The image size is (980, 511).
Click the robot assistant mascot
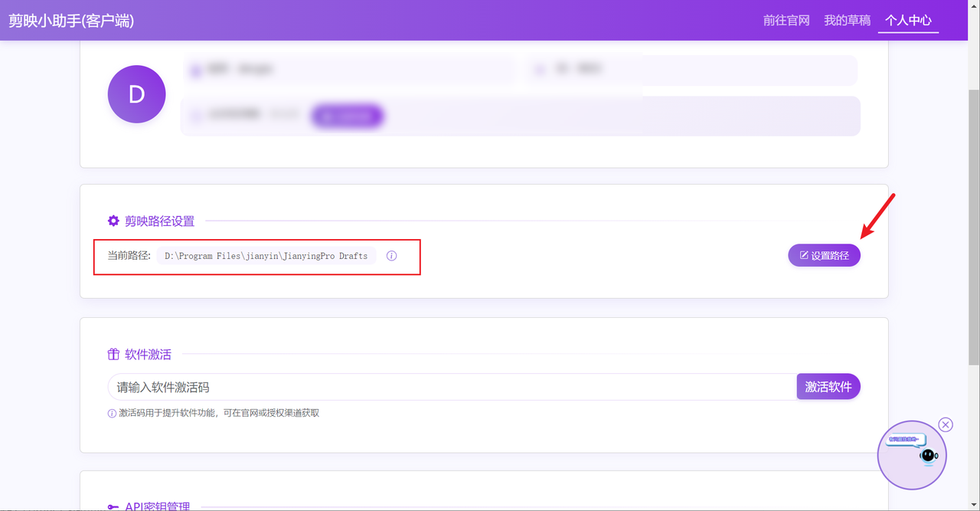[929, 457]
